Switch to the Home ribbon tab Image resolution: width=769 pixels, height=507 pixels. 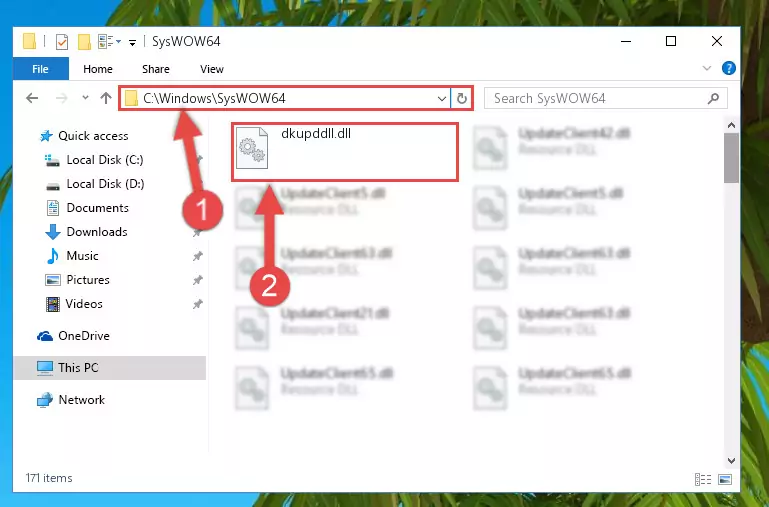tap(98, 69)
